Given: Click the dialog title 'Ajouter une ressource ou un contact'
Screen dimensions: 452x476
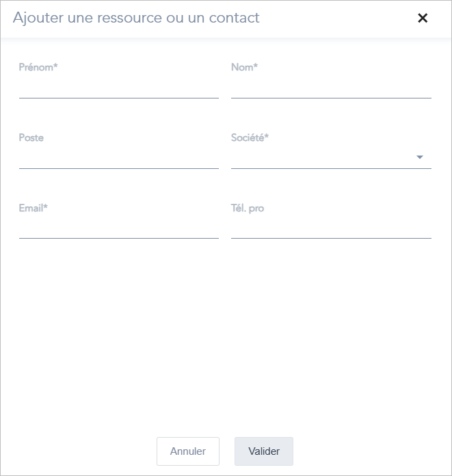Looking at the screenshot, I should tap(136, 18).
